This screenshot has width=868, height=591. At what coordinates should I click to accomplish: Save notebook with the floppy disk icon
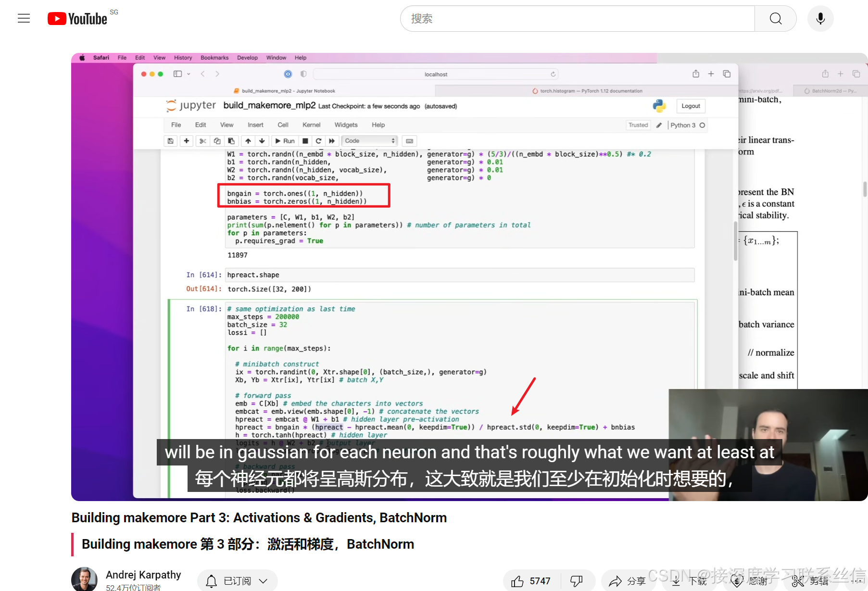170,141
